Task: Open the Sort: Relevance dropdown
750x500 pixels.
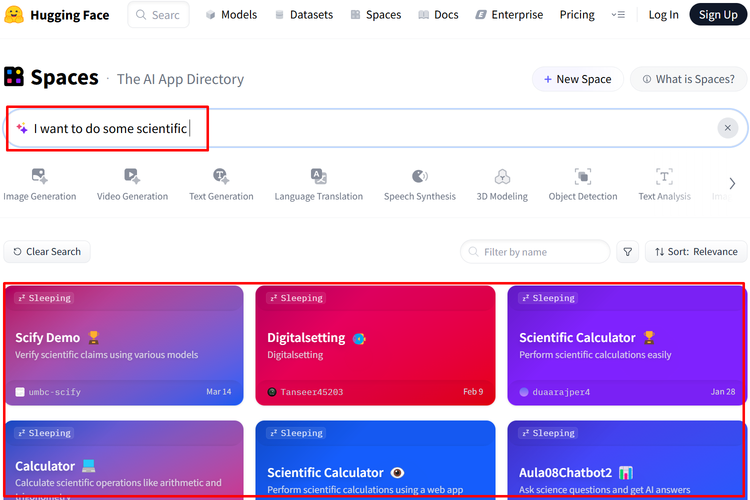Action: [696, 252]
